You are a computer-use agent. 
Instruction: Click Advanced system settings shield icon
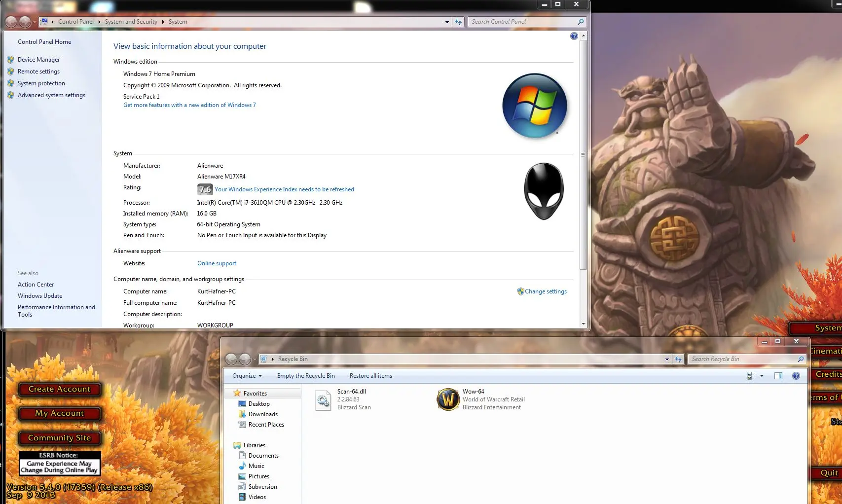click(x=10, y=95)
